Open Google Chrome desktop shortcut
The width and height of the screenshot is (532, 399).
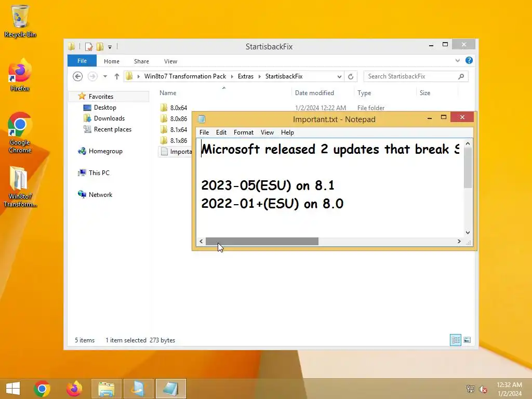20,132
